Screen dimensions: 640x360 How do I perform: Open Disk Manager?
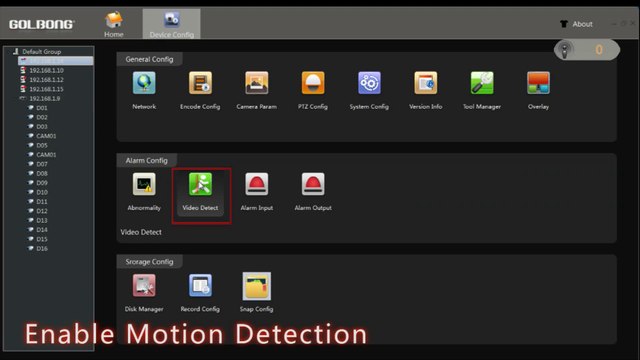point(144,286)
